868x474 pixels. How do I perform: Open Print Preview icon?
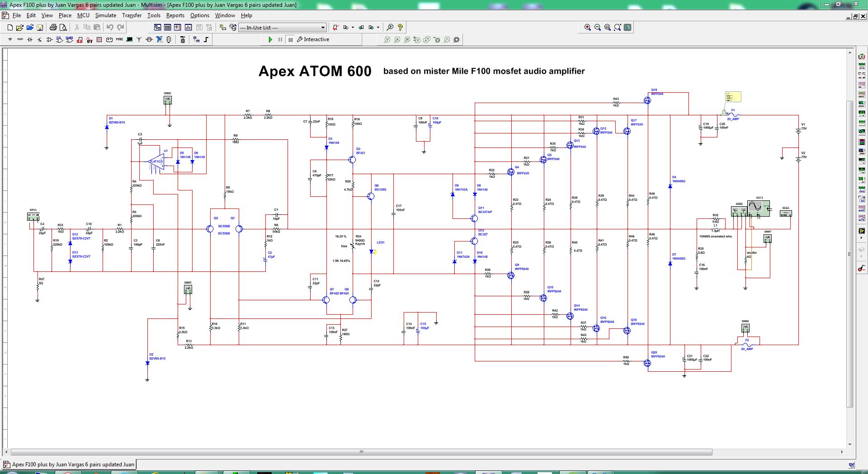pyautogui.click(x=63, y=27)
